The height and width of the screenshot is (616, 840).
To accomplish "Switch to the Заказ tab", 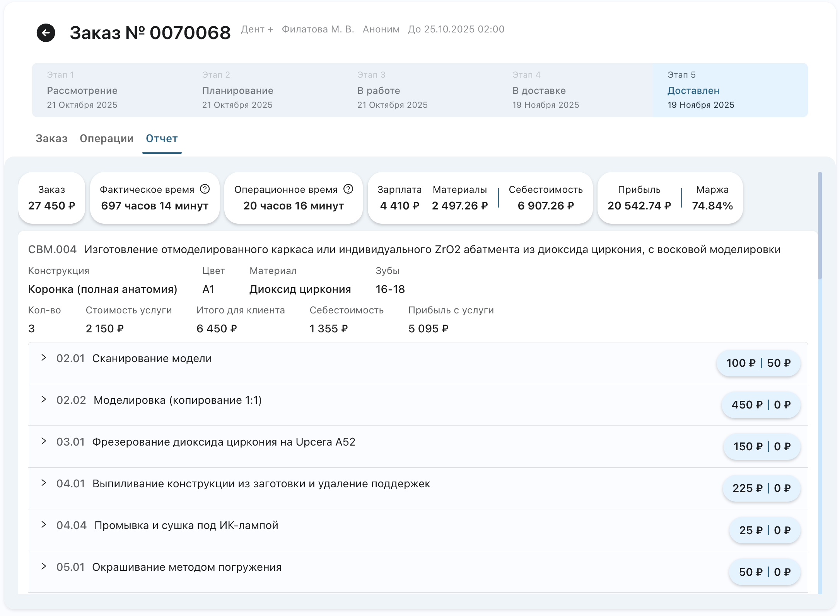I will 51,139.
